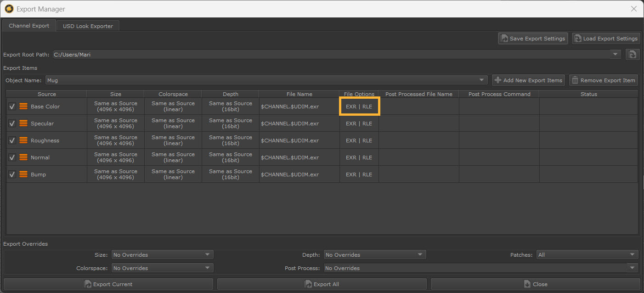Open Base Color EXR | RLE file options
644x293 pixels.
point(359,107)
